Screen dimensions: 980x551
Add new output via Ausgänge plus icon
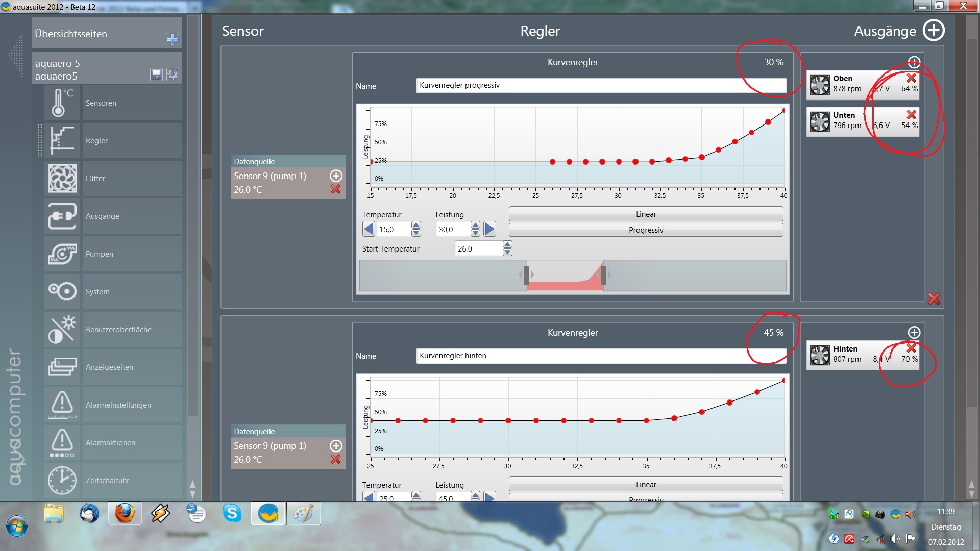tap(934, 31)
